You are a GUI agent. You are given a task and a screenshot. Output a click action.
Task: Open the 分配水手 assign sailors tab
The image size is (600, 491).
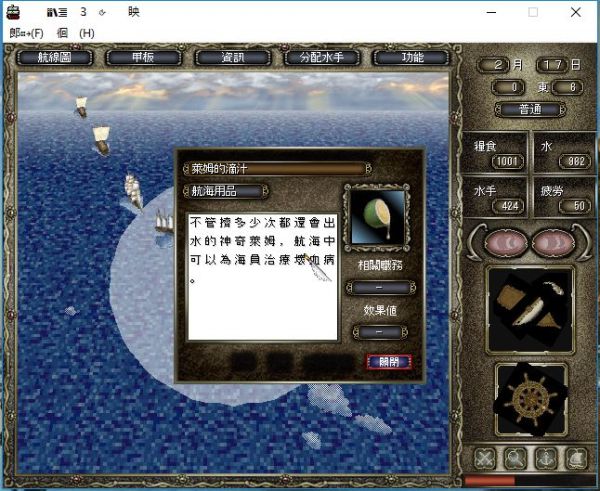pos(322,58)
